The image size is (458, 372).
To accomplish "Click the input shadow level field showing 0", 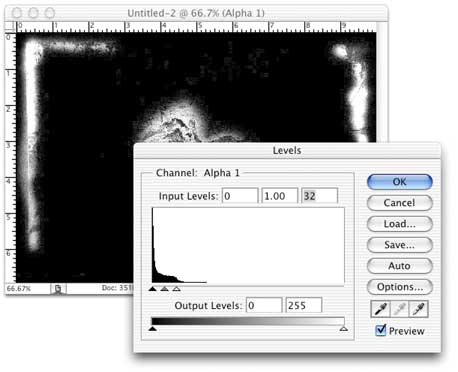I will pyautogui.click(x=240, y=196).
